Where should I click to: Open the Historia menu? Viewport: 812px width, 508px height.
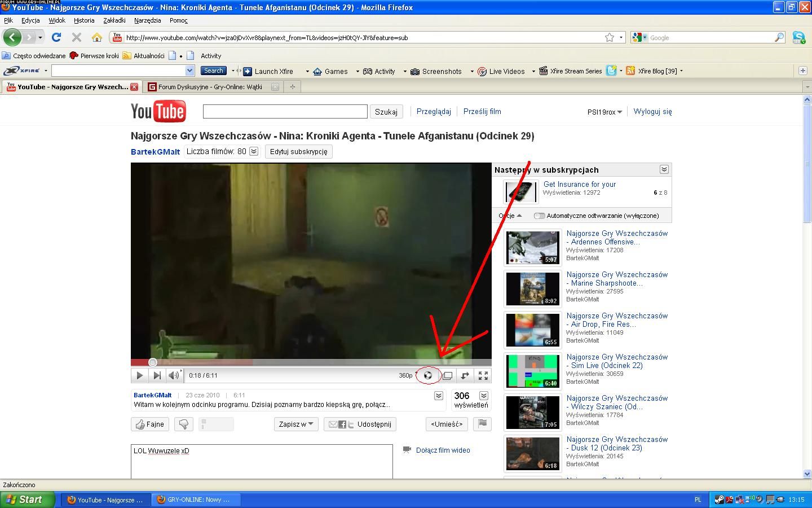84,20
